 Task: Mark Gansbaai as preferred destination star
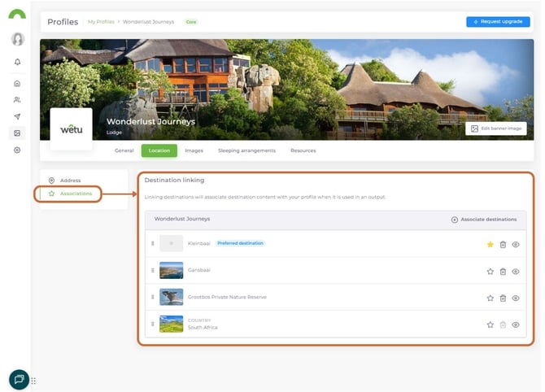[490, 271]
